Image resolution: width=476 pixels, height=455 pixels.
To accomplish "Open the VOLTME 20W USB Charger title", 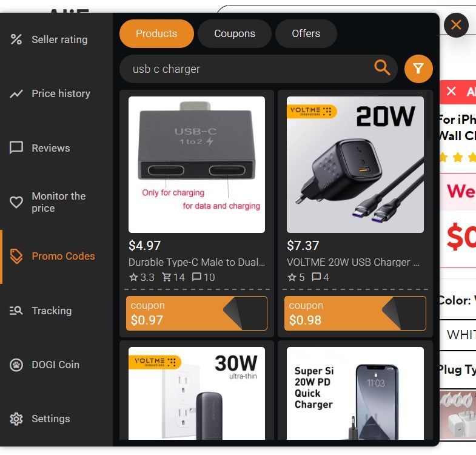I will click(353, 262).
